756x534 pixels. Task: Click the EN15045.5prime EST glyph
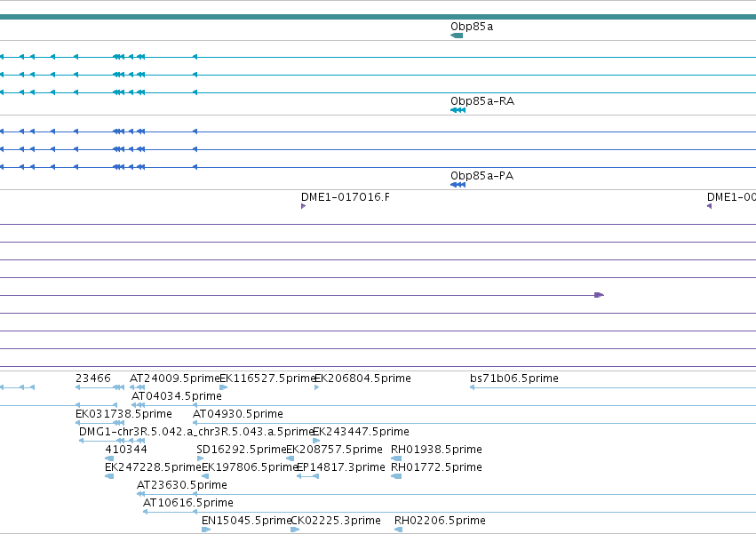click(206, 530)
